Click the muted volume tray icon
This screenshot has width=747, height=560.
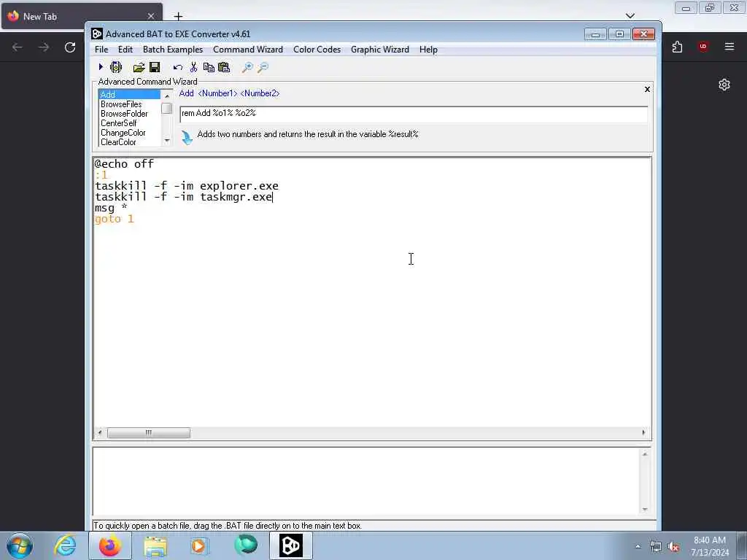(673, 547)
